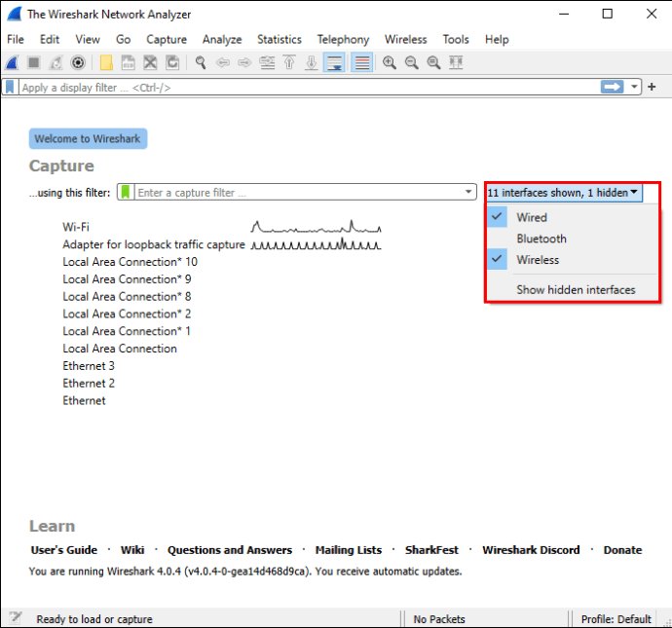Click the zoom out toolbar icon
This screenshot has width=672, height=628.
click(411, 62)
